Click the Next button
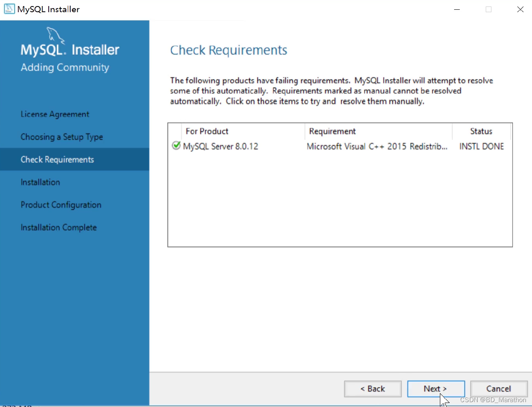532x407 pixels. 436,389
